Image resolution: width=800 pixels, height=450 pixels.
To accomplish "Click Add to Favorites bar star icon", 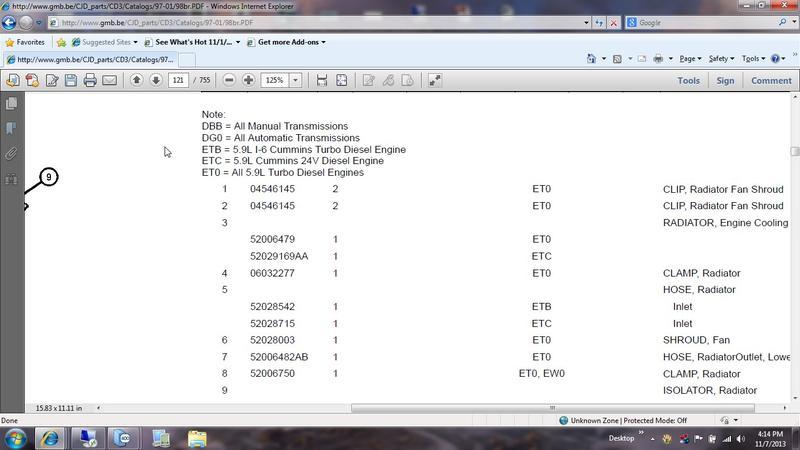I will coord(61,42).
